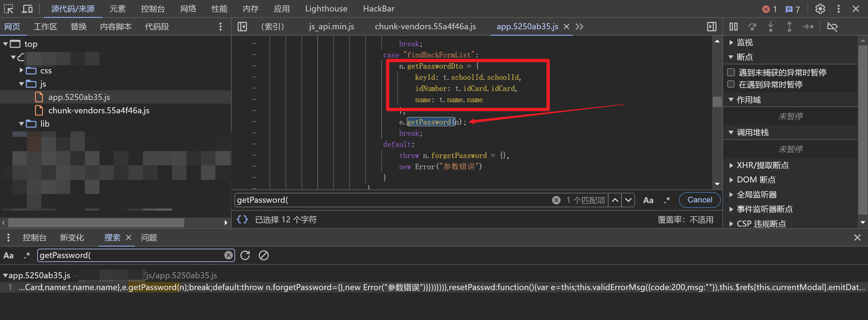Open chunk-vendors.55a4f46a.js in the file tree
This screenshot has width=868, height=320.
click(x=98, y=111)
